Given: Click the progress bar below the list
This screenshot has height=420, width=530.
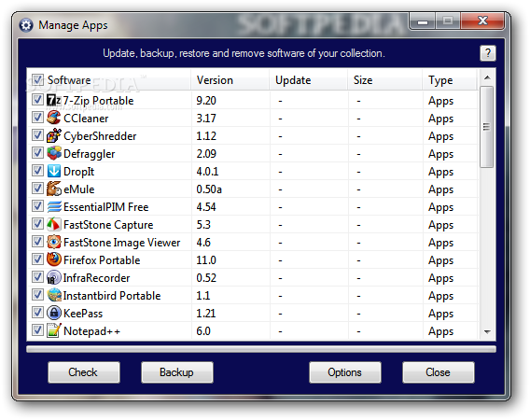Looking at the screenshot, I should pyautogui.click(x=261, y=349).
